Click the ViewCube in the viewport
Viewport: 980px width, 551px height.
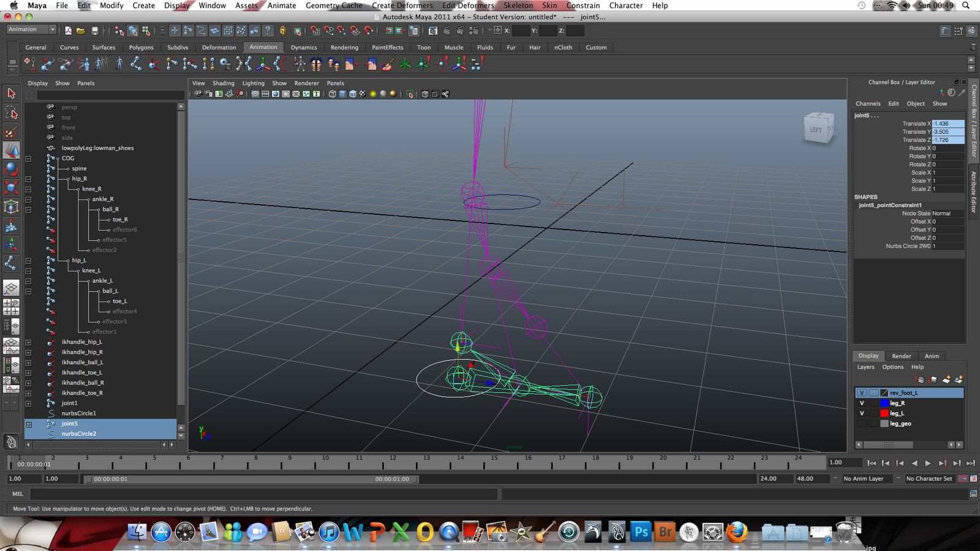coord(818,128)
